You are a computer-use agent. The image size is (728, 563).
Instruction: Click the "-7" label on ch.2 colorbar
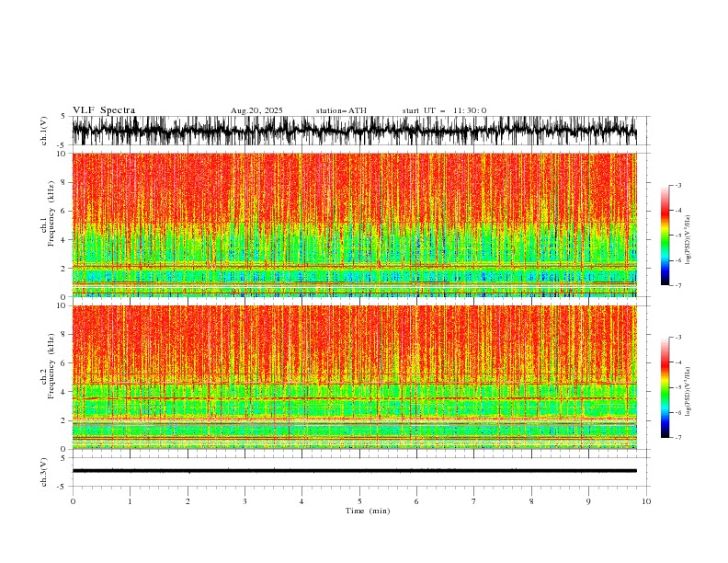(678, 438)
